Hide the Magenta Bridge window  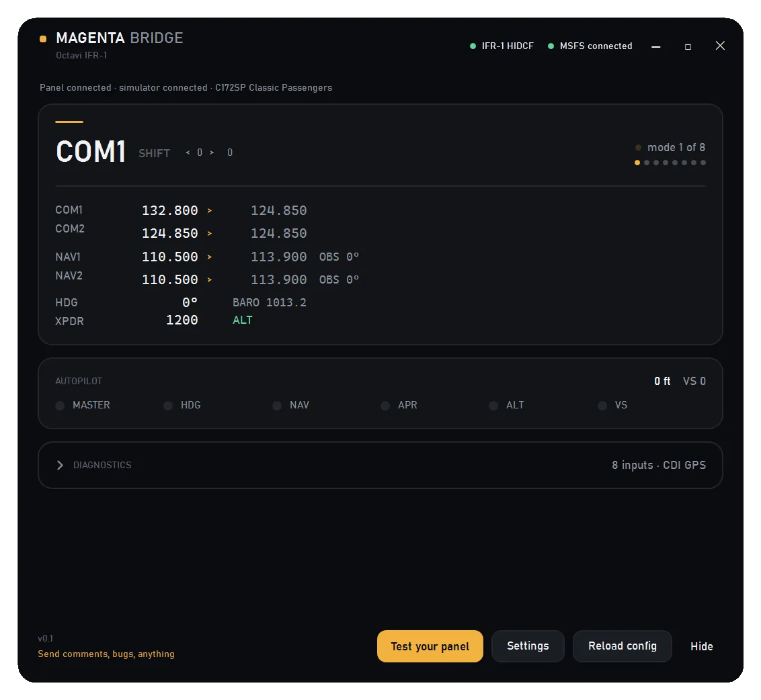[701, 646]
